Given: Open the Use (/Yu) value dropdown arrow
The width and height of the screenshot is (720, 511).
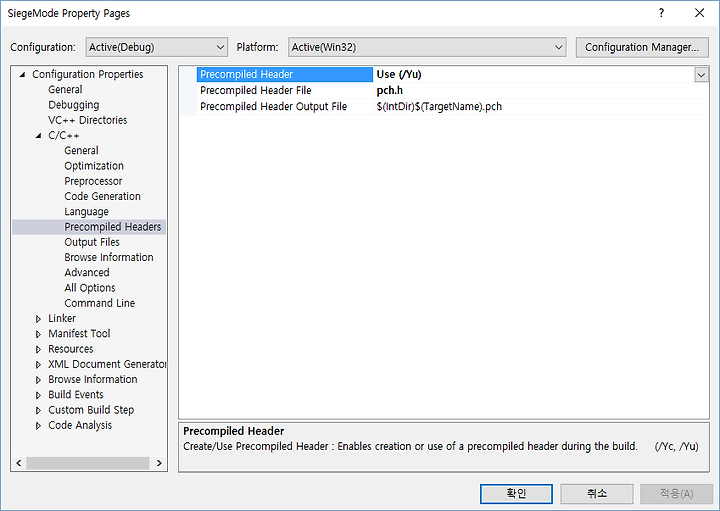Looking at the screenshot, I should pyautogui.click(x=701, y=74).
